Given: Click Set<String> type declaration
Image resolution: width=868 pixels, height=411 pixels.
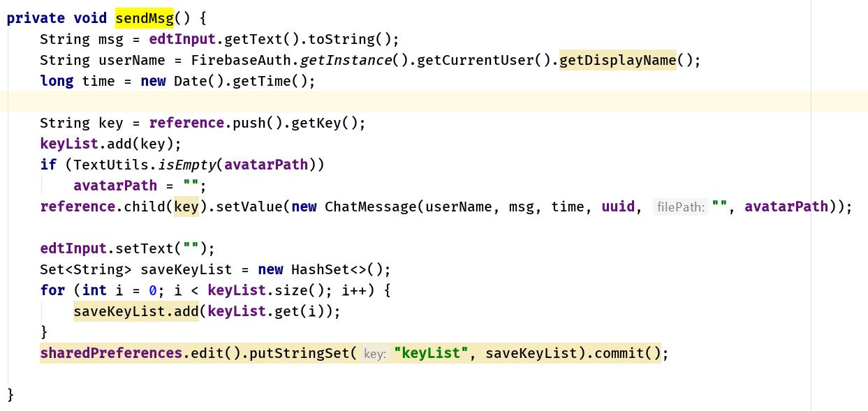Looking at the screenshot, I should [86, 269].
